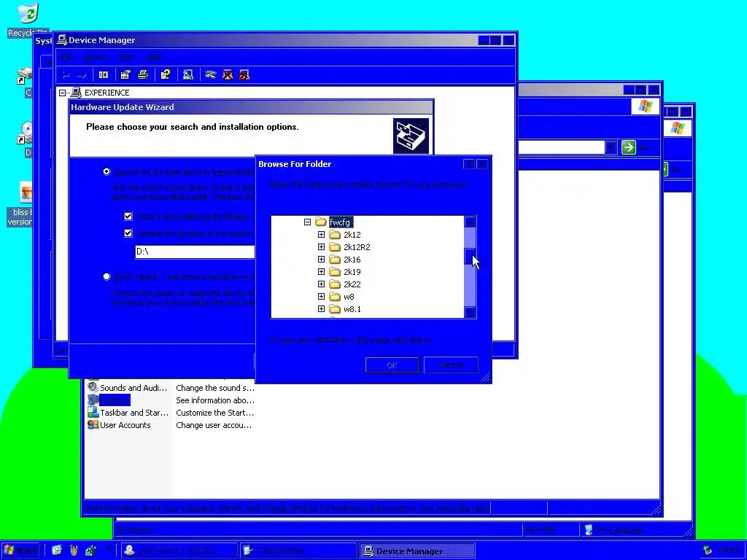Click the scroll-up arrow of folder tree

click(470, 222)
